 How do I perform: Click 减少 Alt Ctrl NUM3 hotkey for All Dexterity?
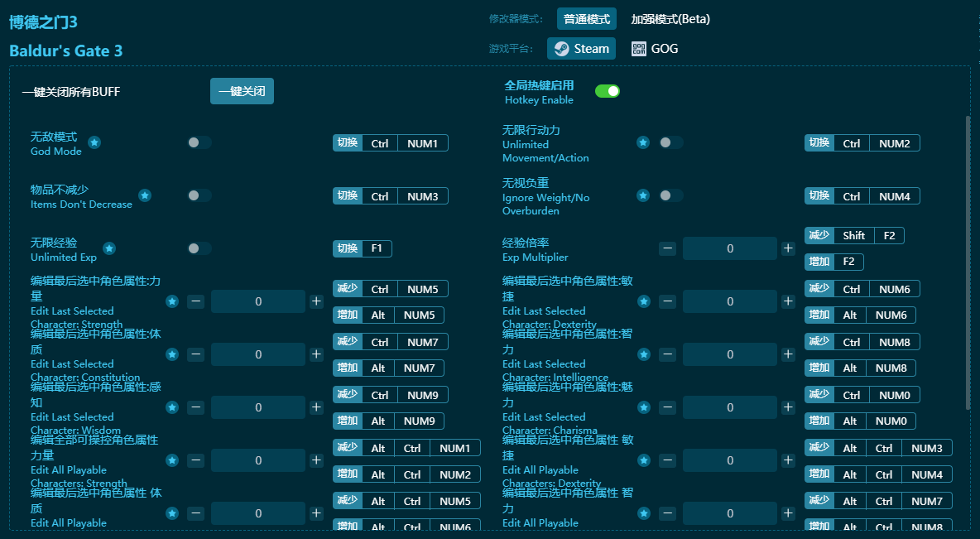(x=878, y=448)
